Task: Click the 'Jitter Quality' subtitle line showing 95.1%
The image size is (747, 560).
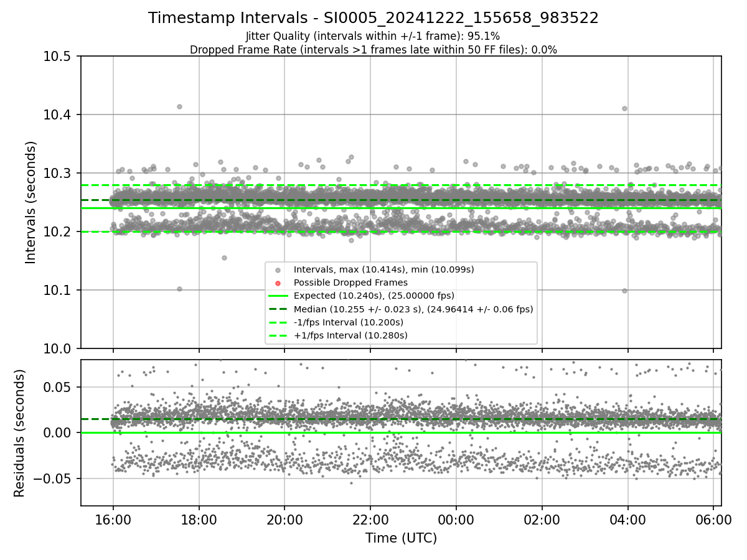Action: click(x=373, y=36)
